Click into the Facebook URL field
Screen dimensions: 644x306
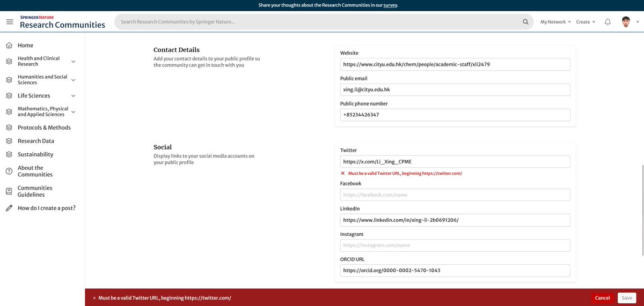[455, 195]
